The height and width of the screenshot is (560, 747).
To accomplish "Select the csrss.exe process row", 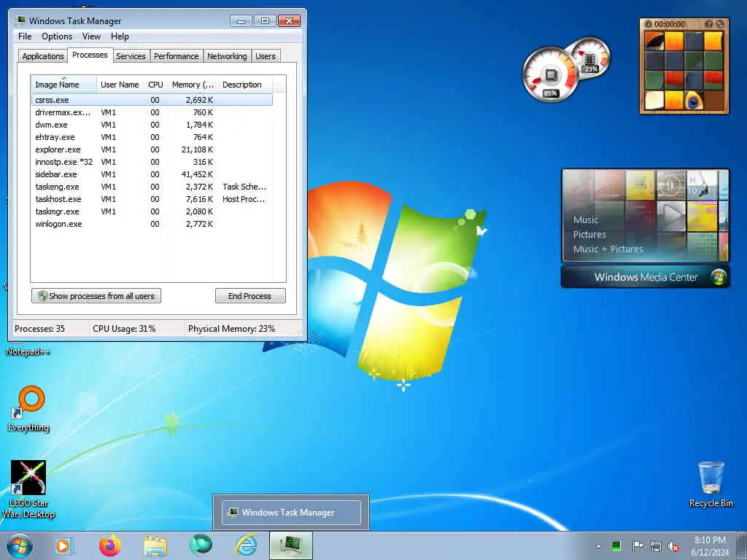I will pyautogui.click(x=152, y=100).
